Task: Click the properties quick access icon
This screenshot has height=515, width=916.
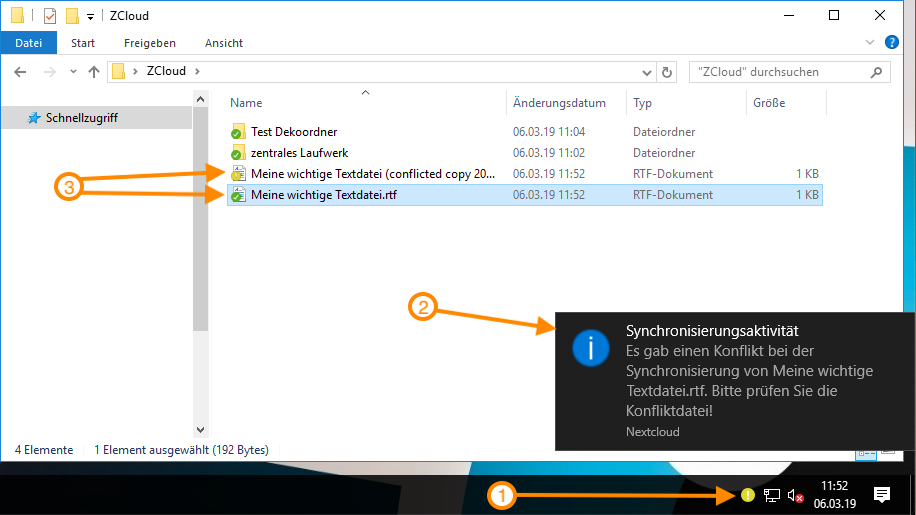Action: click(50, 16)
